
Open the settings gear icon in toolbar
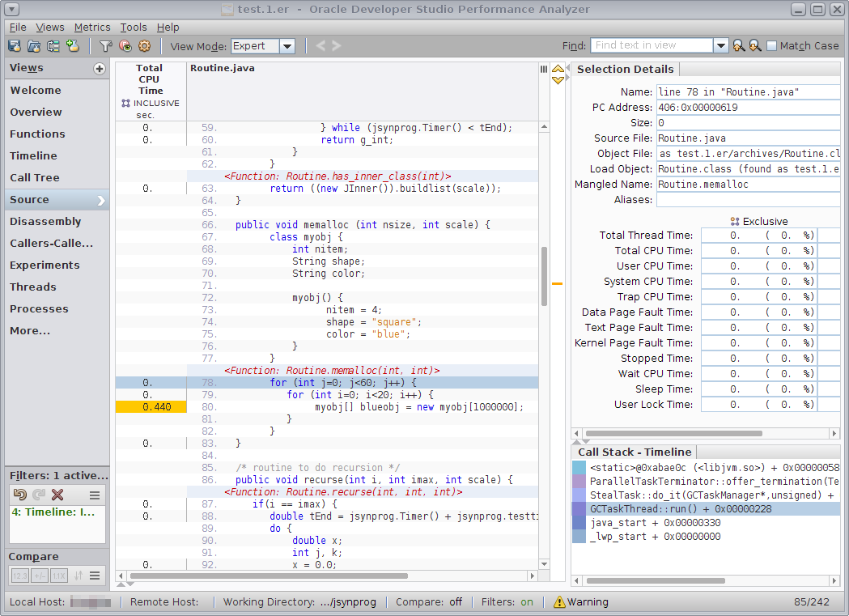point(144,46)
